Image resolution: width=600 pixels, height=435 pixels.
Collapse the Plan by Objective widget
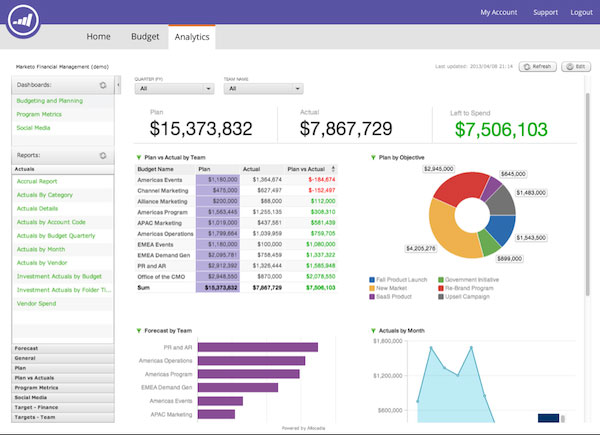[373, 157]
